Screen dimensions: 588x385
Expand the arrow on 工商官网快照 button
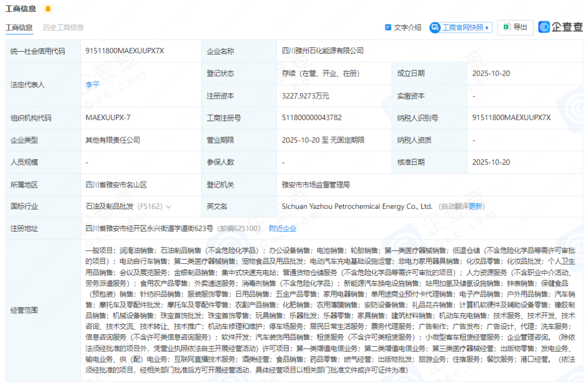[487, 27]
